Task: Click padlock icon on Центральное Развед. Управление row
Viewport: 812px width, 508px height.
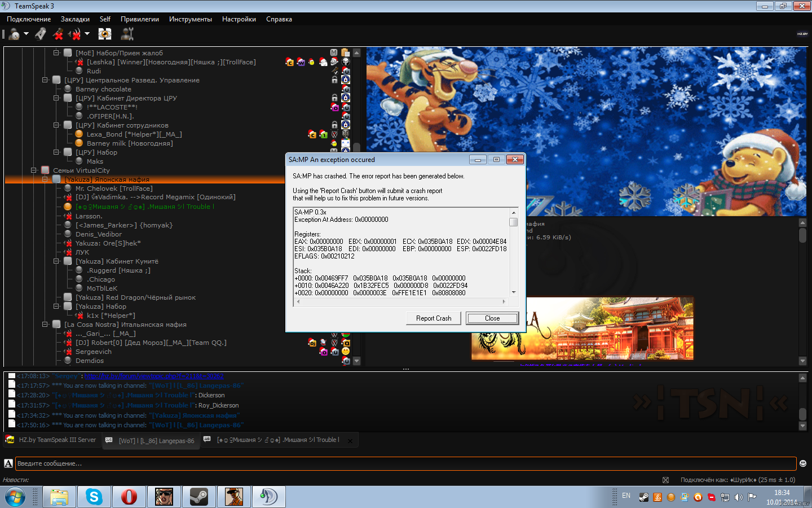Action: (x=334, y=80)
